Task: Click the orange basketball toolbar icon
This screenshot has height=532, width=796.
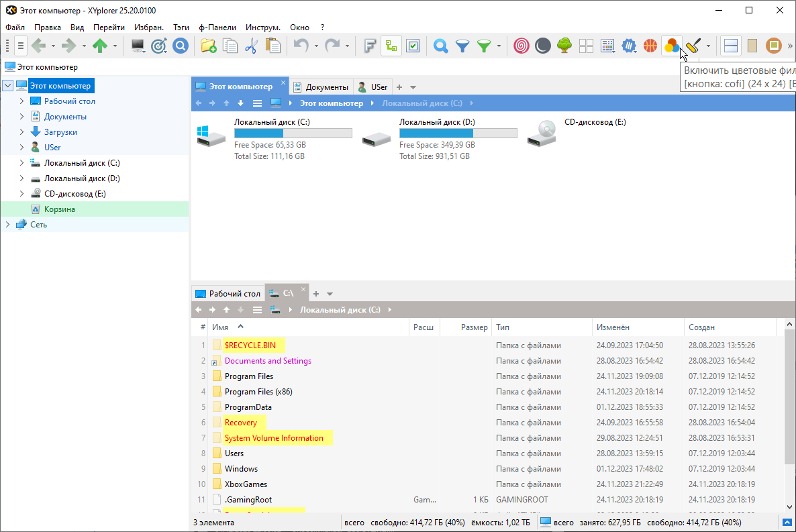Action: click(x=650, y=46)
